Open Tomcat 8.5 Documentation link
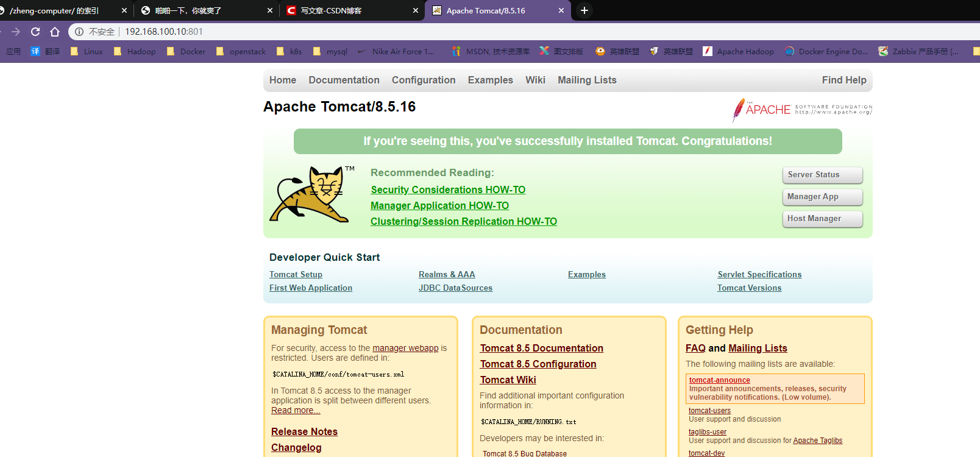 (542, 348)
